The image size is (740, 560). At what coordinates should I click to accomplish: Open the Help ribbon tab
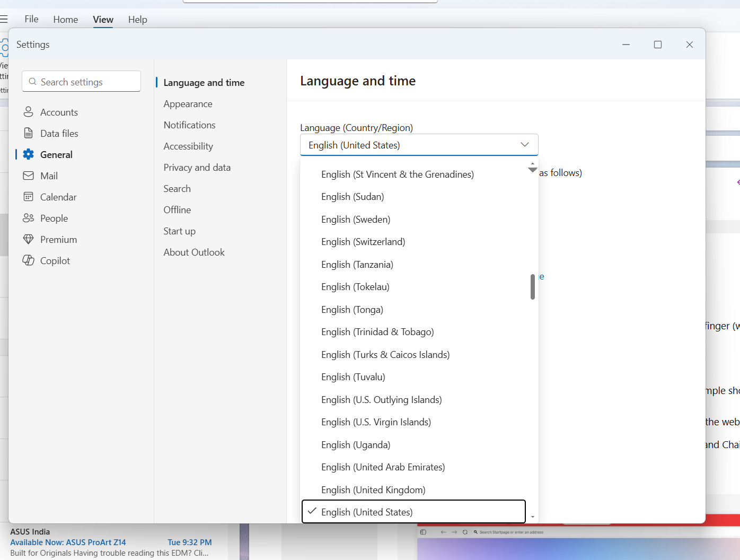coord(137,20)
